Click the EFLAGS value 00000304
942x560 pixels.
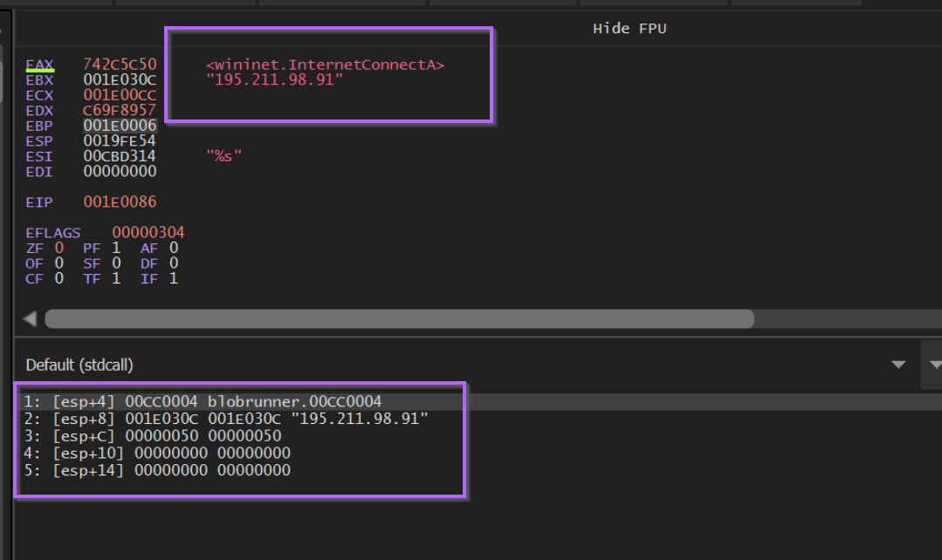point(148,233)
